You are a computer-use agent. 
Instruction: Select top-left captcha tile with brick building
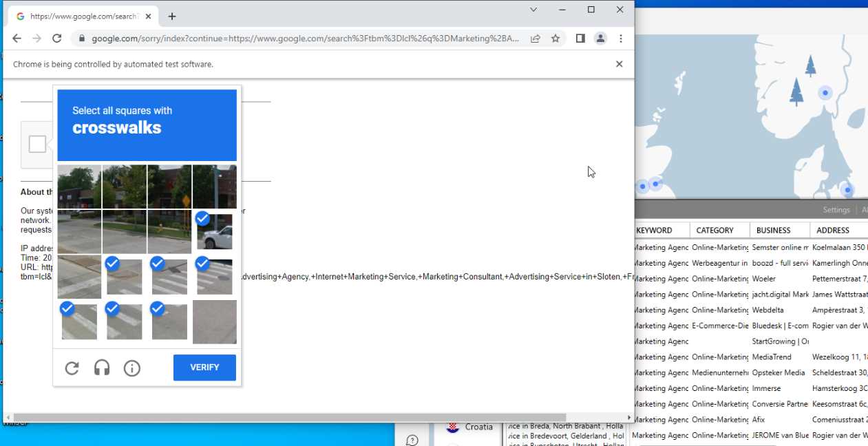[79, 187]
